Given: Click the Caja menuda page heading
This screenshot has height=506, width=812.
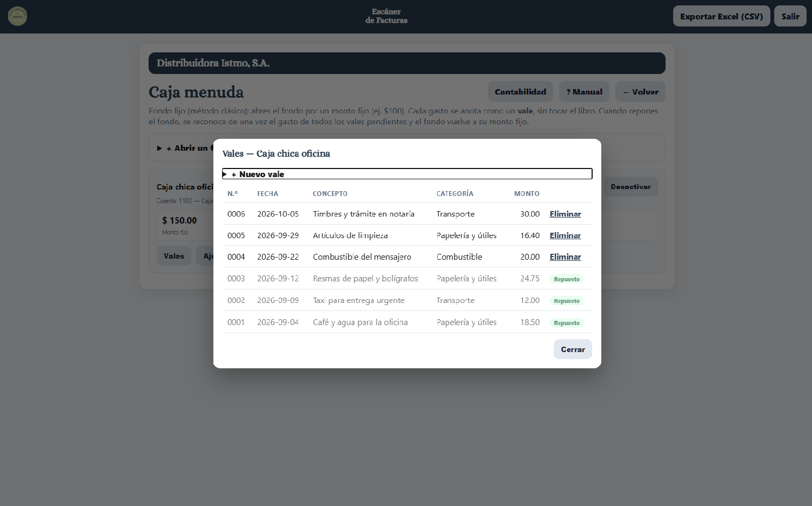Looking at the screenshot, I should (196, 92).
